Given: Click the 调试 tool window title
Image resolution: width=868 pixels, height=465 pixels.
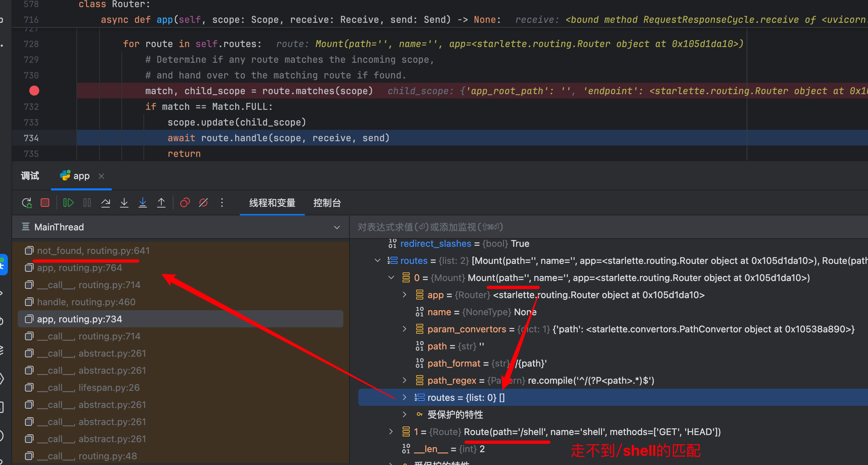Looking at the screenshot, I should point(30,176).
